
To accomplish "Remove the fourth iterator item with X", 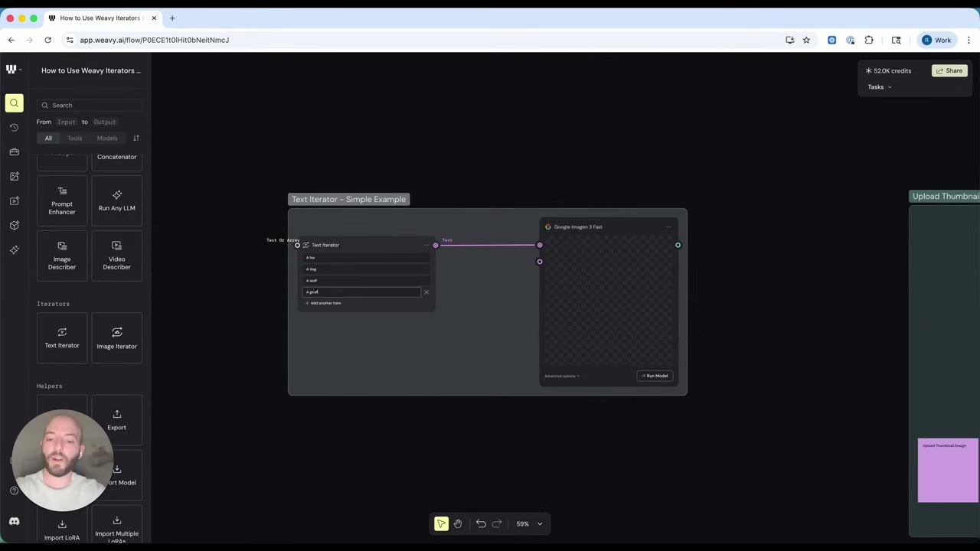I will (426, 292).
